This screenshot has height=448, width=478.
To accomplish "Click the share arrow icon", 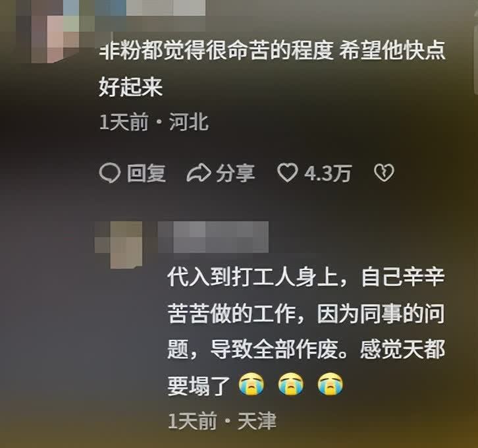I will pyautogui.click(x=198, y=173).
